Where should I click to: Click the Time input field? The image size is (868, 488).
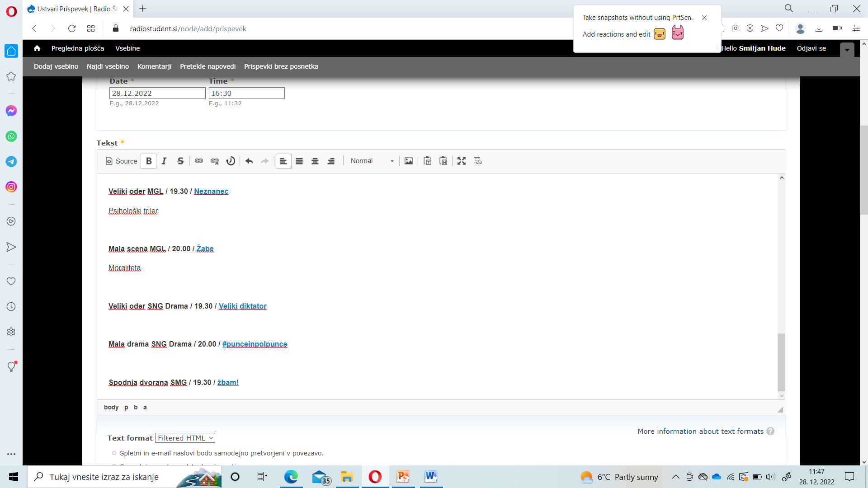tap(246, 93)
